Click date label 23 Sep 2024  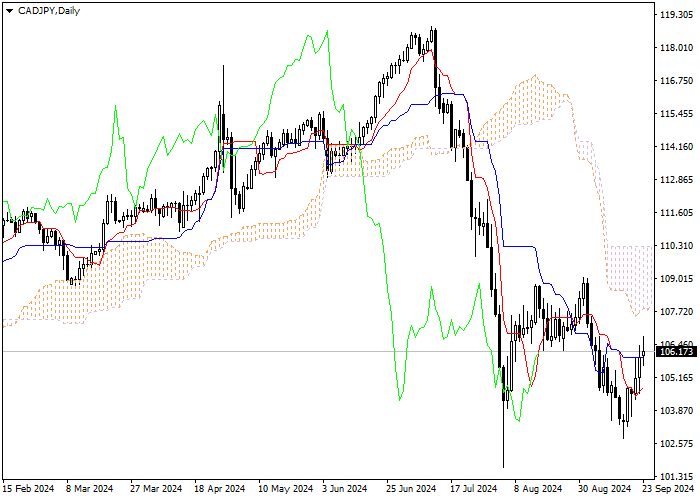click(668, 489)
